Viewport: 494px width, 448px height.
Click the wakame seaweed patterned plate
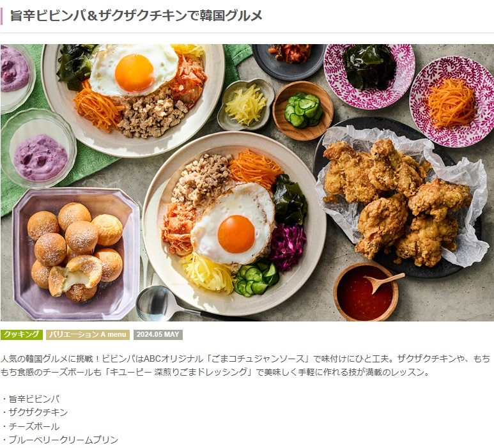[369, 75]
